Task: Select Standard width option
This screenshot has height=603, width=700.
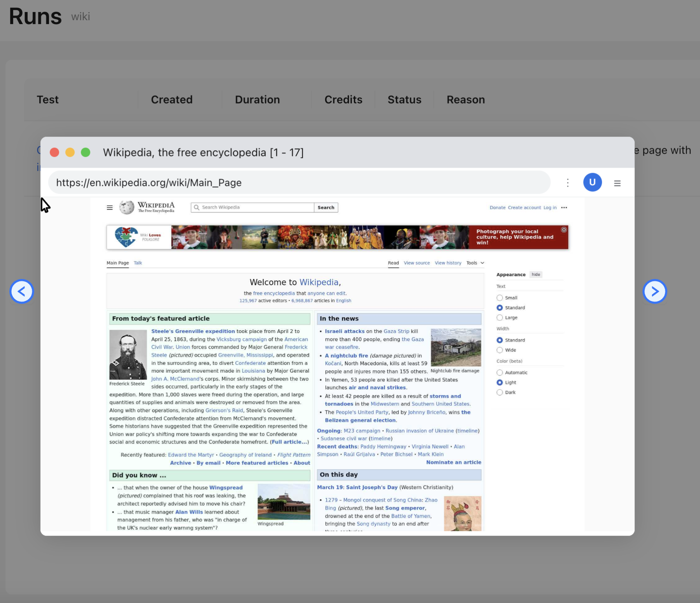Action: pos(500,340)
